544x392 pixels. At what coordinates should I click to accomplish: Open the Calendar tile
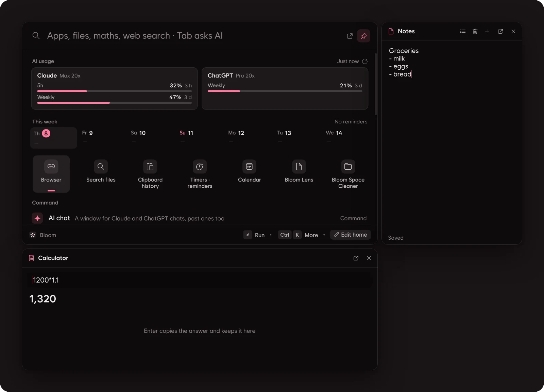click(x=250, y=174)
